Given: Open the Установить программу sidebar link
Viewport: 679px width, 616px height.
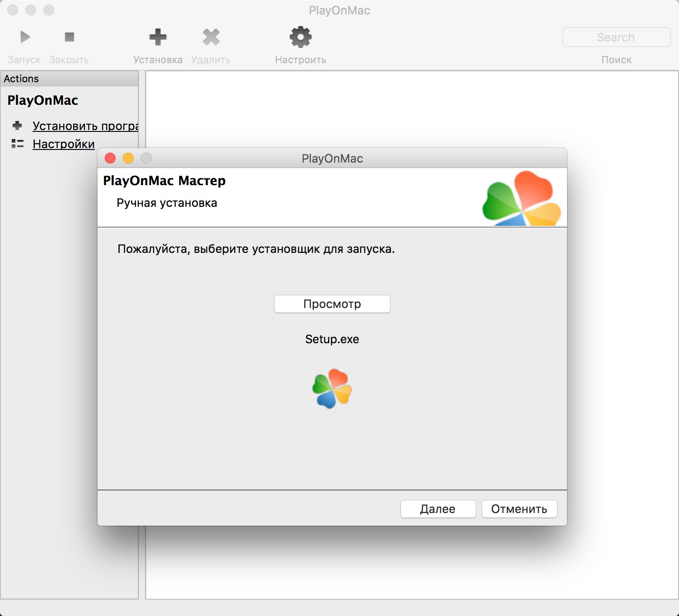Looking at the screenshot, I should tap(85, 126).
